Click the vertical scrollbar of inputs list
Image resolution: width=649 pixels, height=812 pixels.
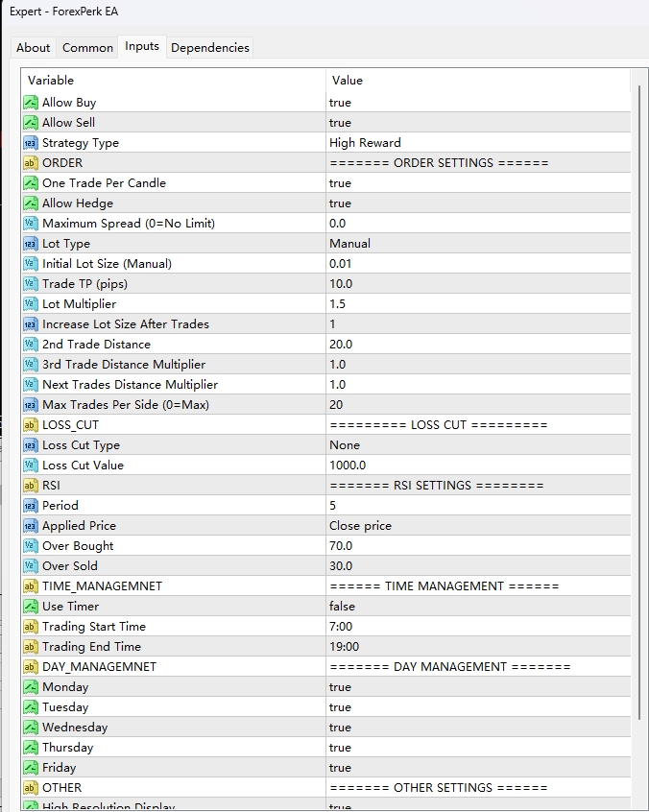click(638, 384)
